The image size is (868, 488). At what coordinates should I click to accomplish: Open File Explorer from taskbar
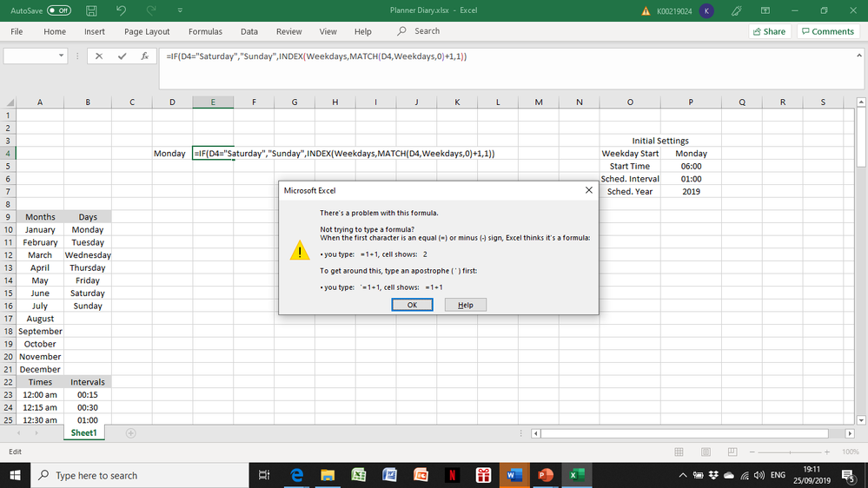point(328,475)
